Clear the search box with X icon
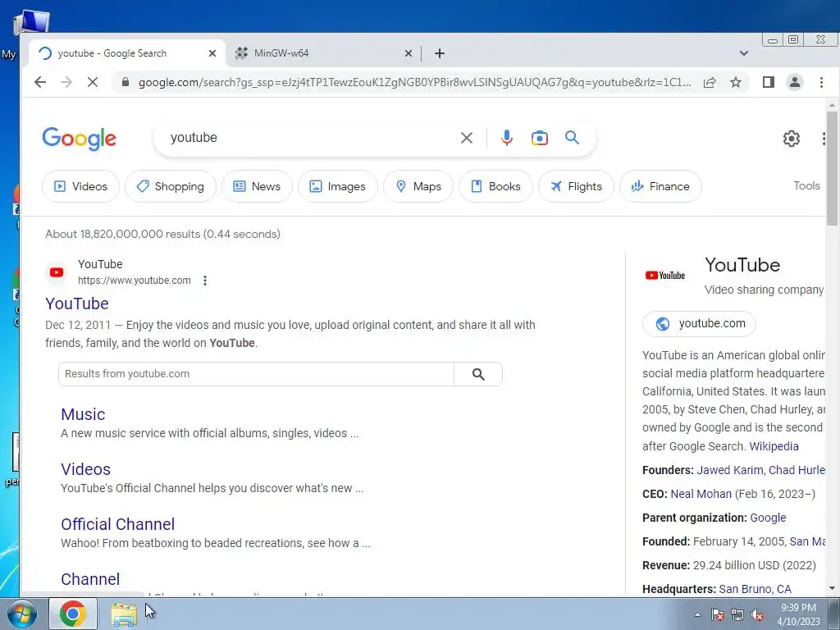Image resolution: width=840 pixels, height=630 pixels. tap(467, 138)
